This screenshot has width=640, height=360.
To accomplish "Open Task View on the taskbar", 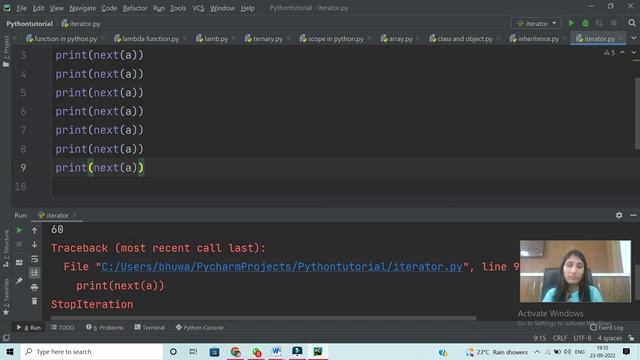I will coord(193,351).
